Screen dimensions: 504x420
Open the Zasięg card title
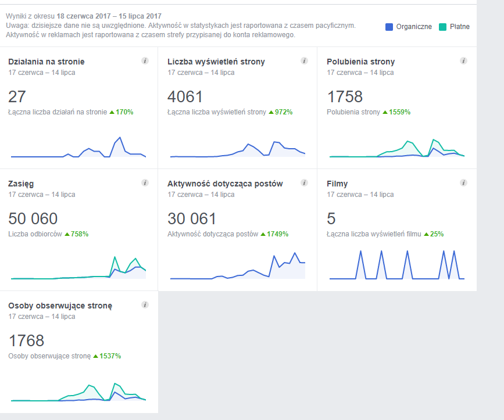21,184
